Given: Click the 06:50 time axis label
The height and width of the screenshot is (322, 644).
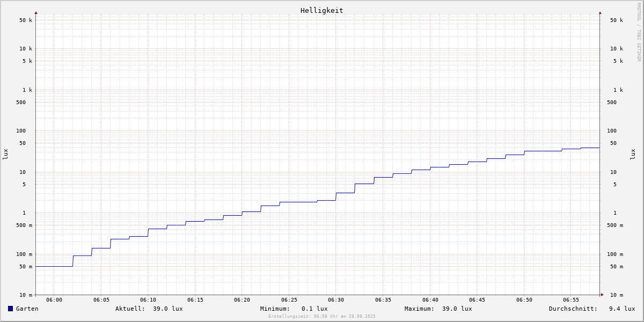Looking at the screenshot, I should point(524,300).
